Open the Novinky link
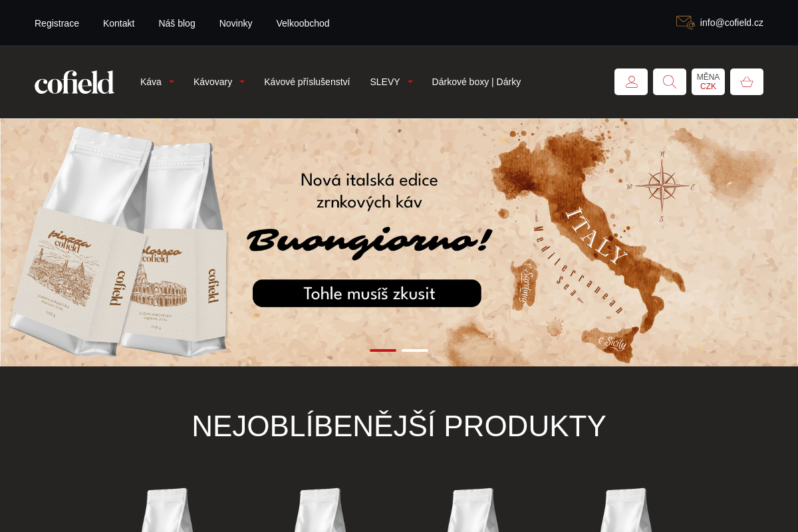The width and height of the screenshot is (798, 532). click(235, 23)
